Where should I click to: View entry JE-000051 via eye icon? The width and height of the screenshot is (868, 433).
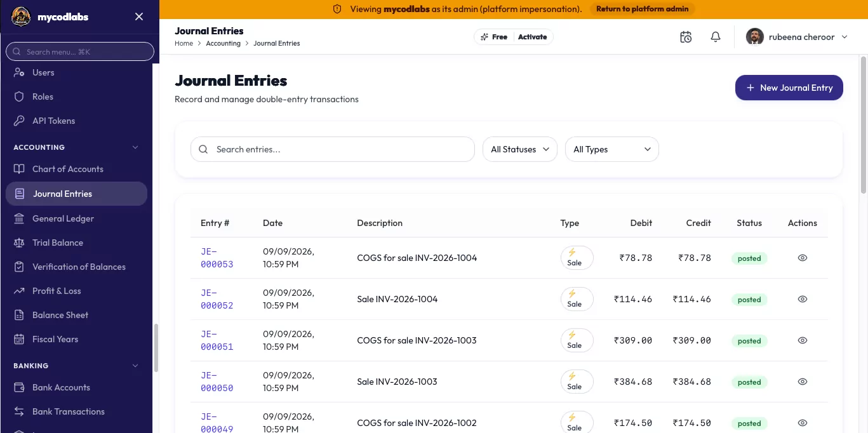803,340
